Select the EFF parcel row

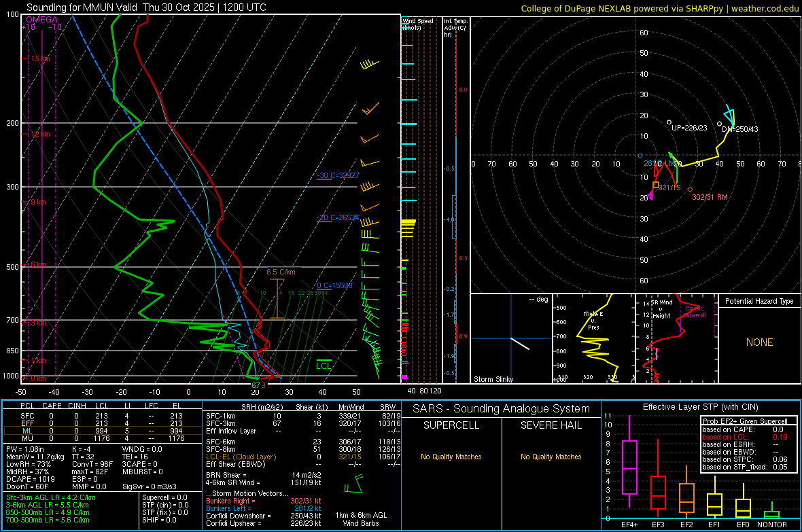click(103, 423)
